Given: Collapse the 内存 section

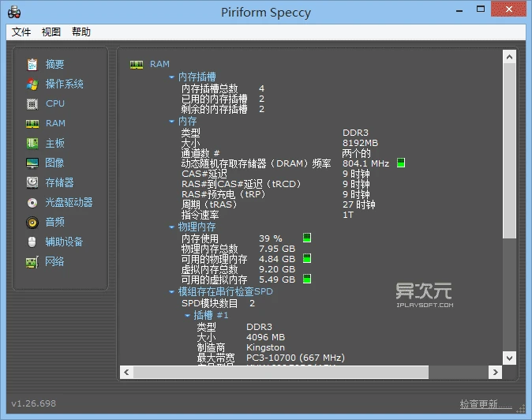Looking at the screenshot, I should point(172,122).
